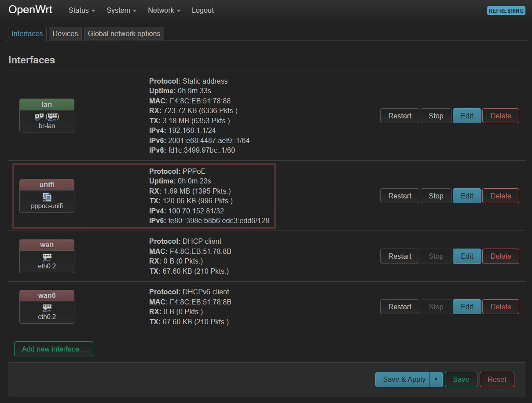
Task: Click the pppoe-unifi tunnel interface icon
Action: 47,197
